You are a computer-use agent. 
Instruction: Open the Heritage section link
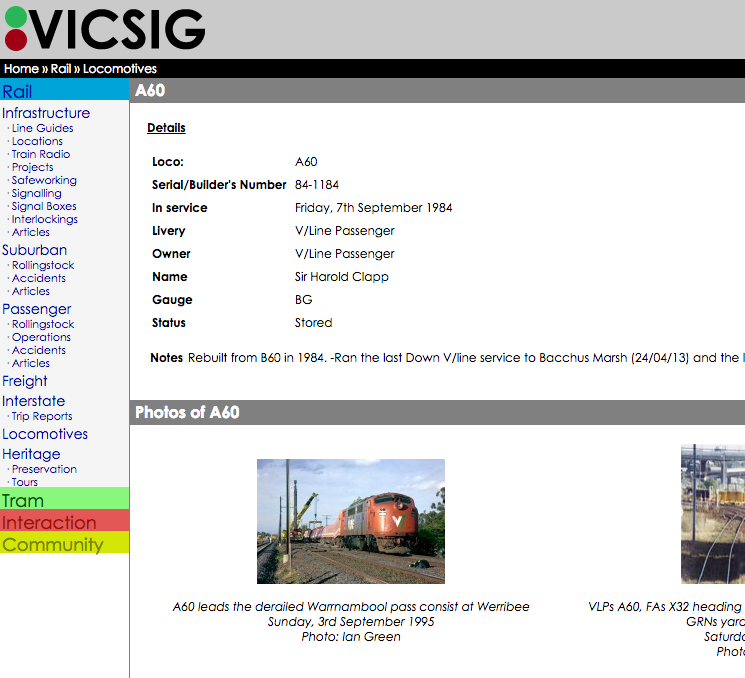coord(31,454)
